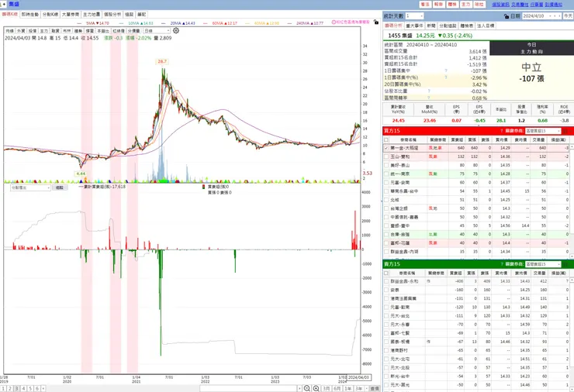This screenshot has height=392, width=574.
Task: Open the 重大事件 tab in right panel
Action: tap(414, 26)
